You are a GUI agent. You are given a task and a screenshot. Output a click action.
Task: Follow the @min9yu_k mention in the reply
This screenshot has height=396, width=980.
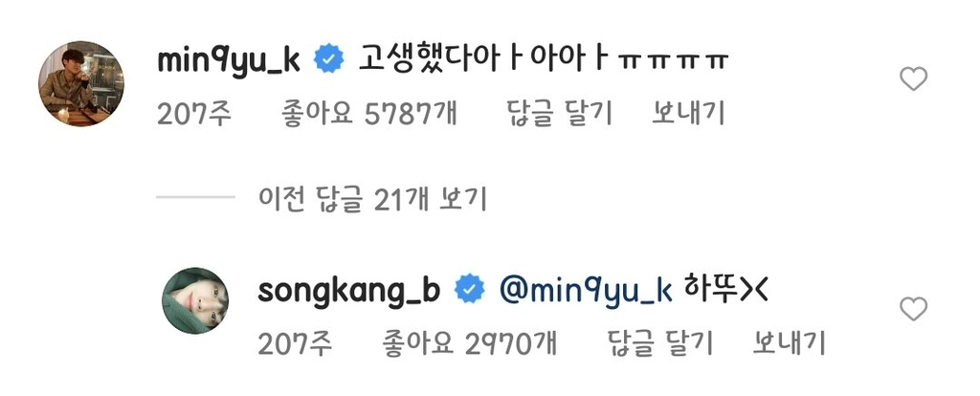587,291
